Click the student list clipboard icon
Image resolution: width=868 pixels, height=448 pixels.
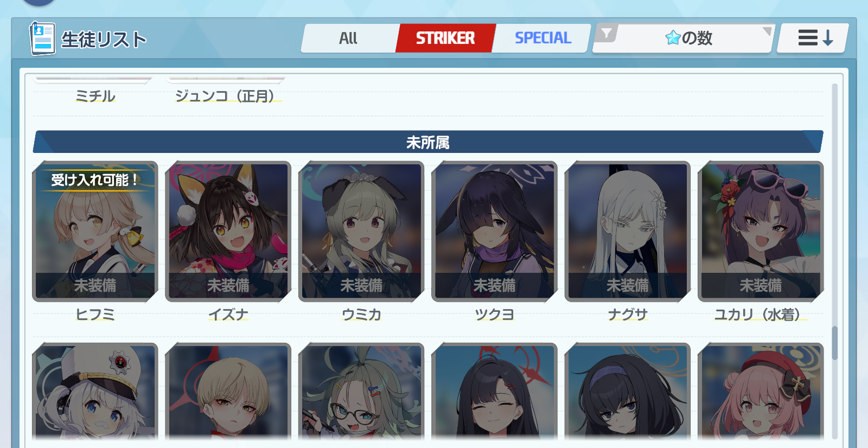pos(42,39)
